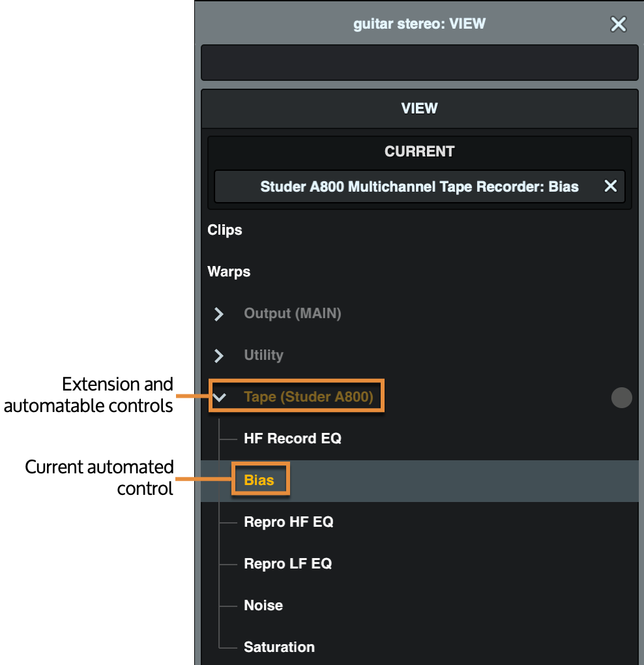Select the Saturation parameter
This screenshot has width=644, height=665.
coord(279,647)
